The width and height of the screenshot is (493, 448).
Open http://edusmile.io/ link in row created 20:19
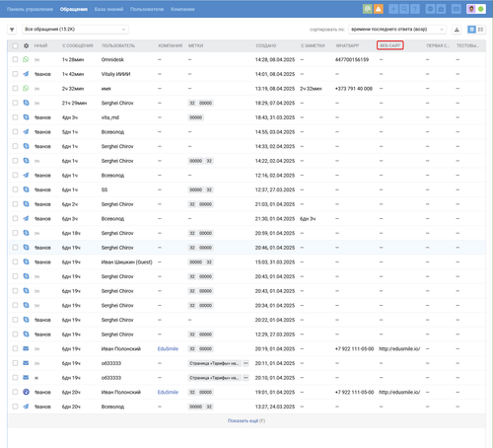399,348
